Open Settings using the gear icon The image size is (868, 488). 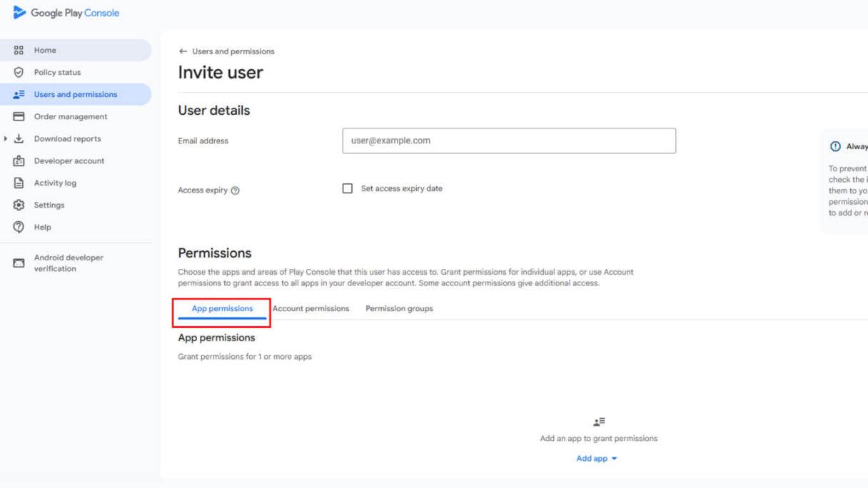[x=19, y=205]
